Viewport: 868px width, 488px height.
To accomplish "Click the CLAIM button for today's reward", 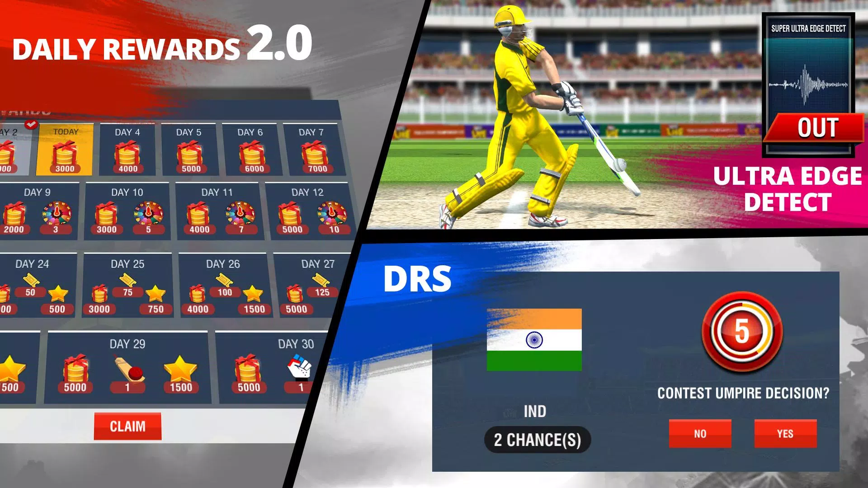I will [127, 426].
